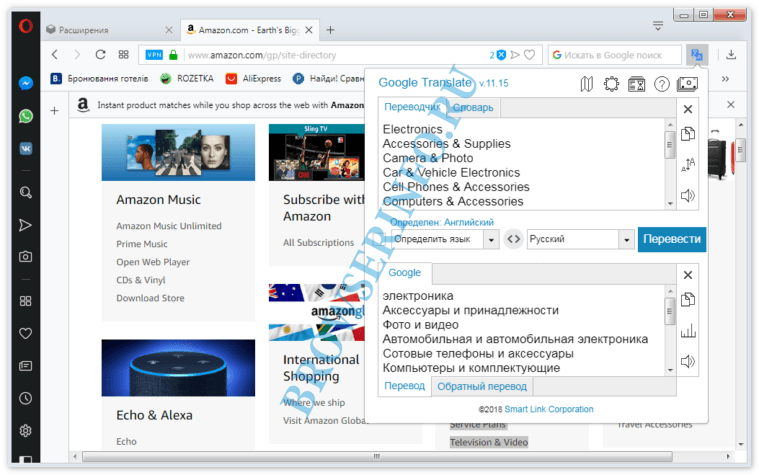Viewport: 759px width, 475px height.
Task: Open the Amazon Music Unlimited link
Action: tap(168, 226)
